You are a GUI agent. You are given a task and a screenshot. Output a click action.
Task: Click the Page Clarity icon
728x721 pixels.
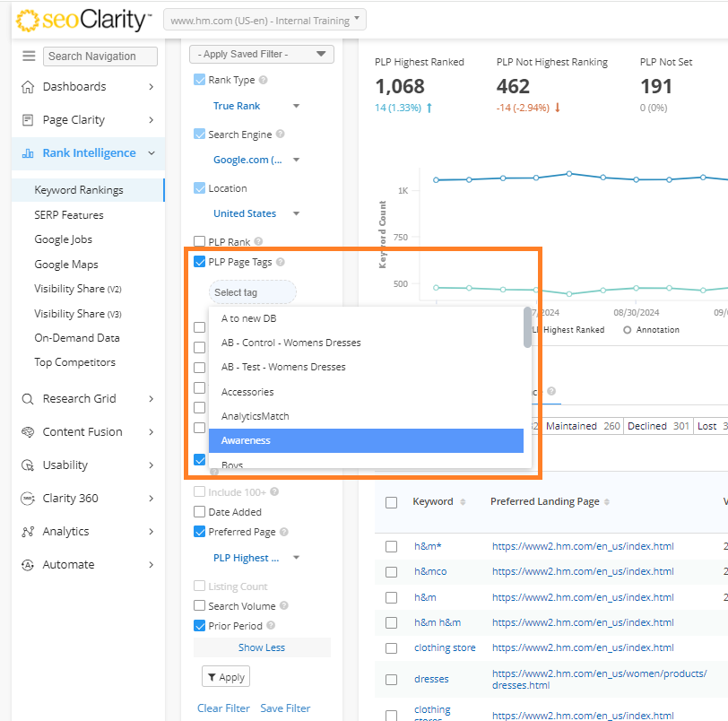pyautogui.click(x=27, y=120)
